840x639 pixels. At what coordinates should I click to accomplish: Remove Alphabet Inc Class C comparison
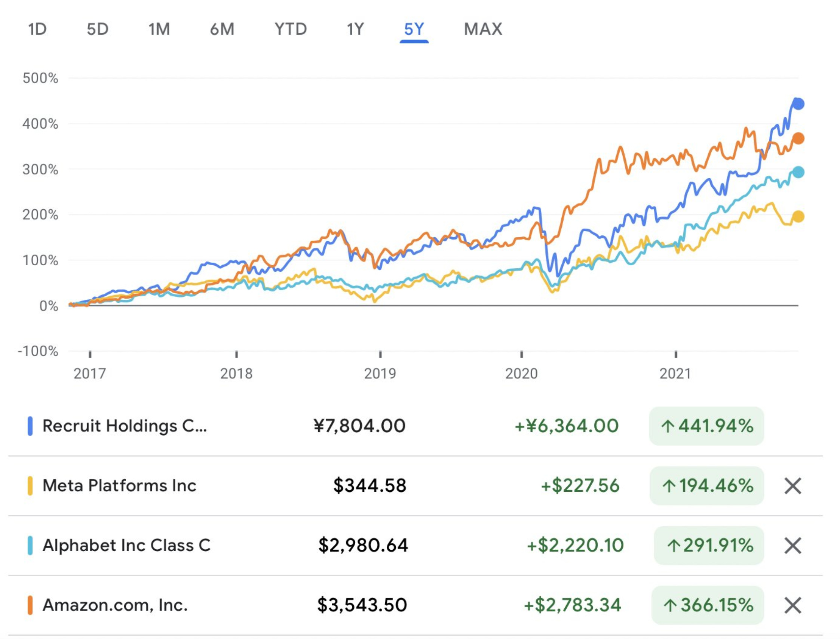click(x=793, y=546)
